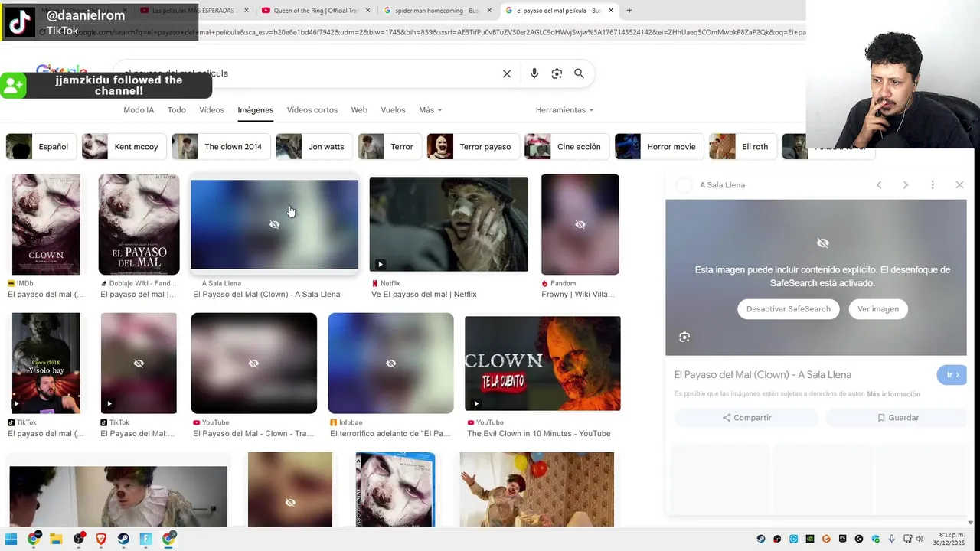Close the 'spider man homecoming' tab
The height and width of the screenshot is (551, 980).
point(490,11)
